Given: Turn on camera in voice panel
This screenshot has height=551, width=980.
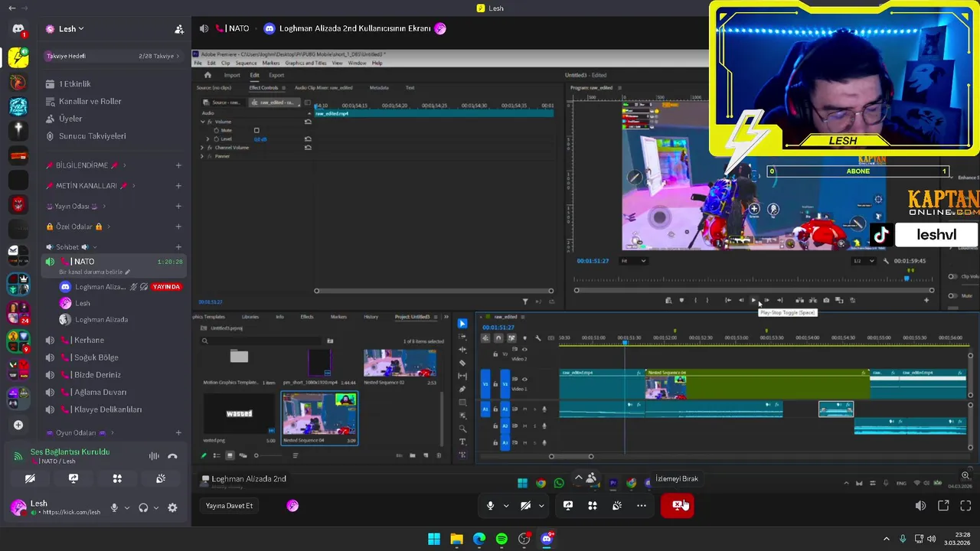Looking at the screenshot, I should [30, 478].
